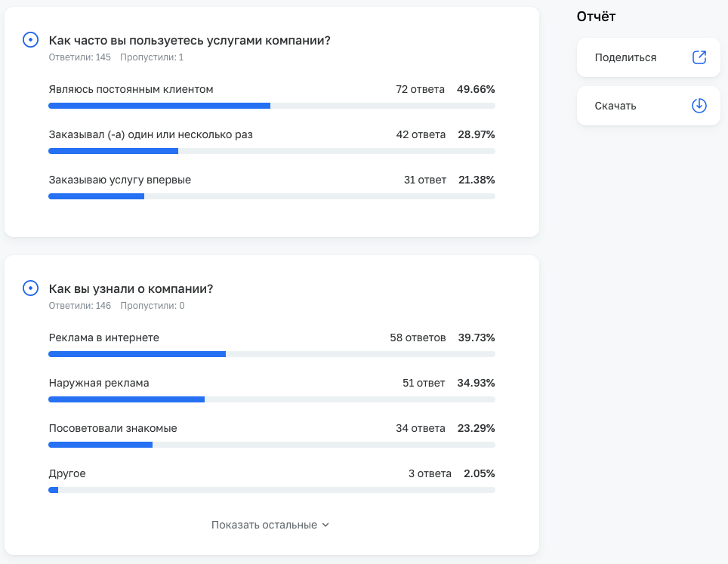Screen dimensions: 728x564
Task: Click radio-type icon beside usage frequency question
Action: [30, 40]
